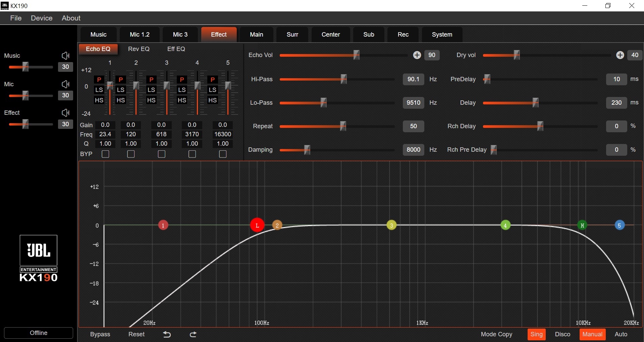Viewport: 644px width, 342px height.
Task: Enable BYP checkbox for band 3
Action: click(162, 154)
